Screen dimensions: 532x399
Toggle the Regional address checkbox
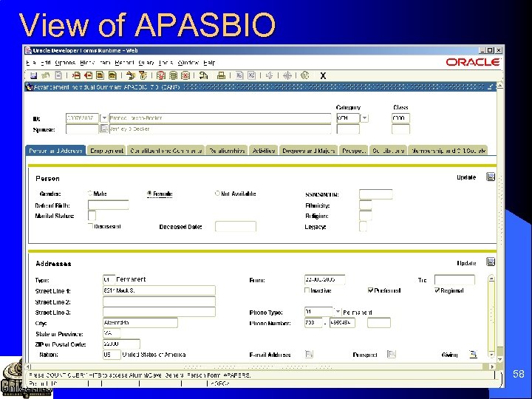tap(437, 290)
